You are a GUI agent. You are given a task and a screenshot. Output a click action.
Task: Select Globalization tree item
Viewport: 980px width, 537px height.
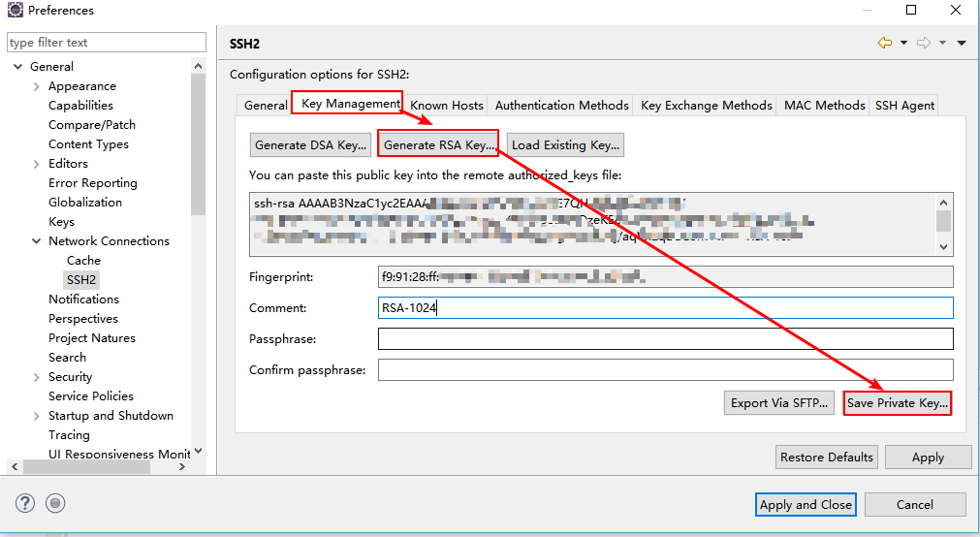(85, 202)
